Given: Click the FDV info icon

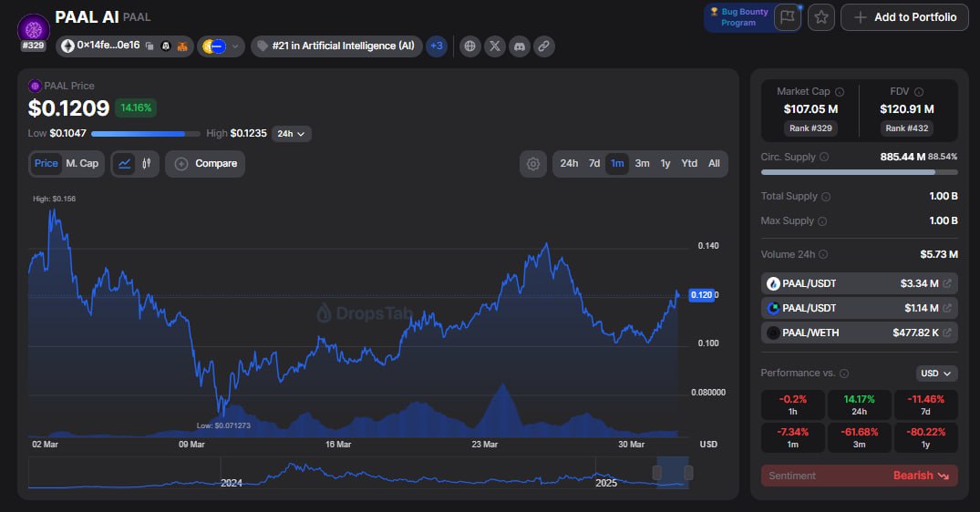Looking at the screenshot, I should tap(919, 92).
